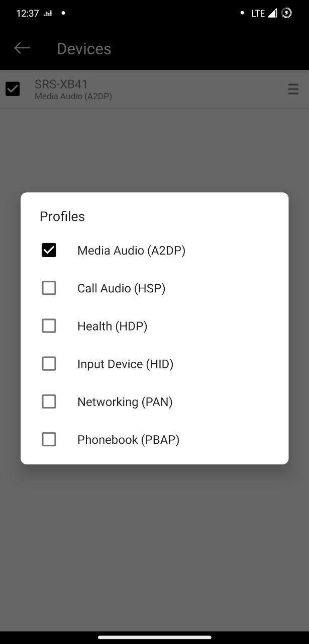
Task: Select the Networking (PAN) profile label
Action: pyautogui.click(x=125, y=401)
